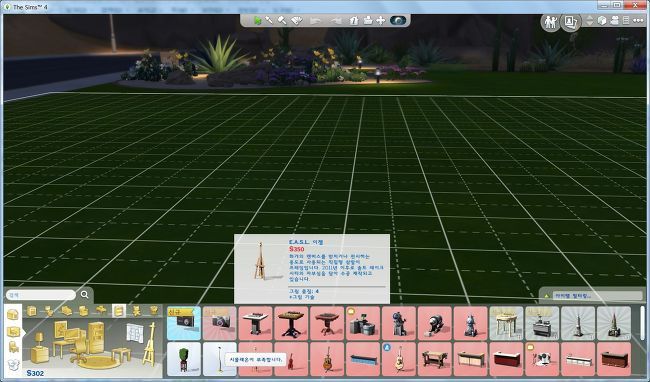
Task: Select the red bar counter thumbnail
Action: pyautogui.click(x=506, y=359)
